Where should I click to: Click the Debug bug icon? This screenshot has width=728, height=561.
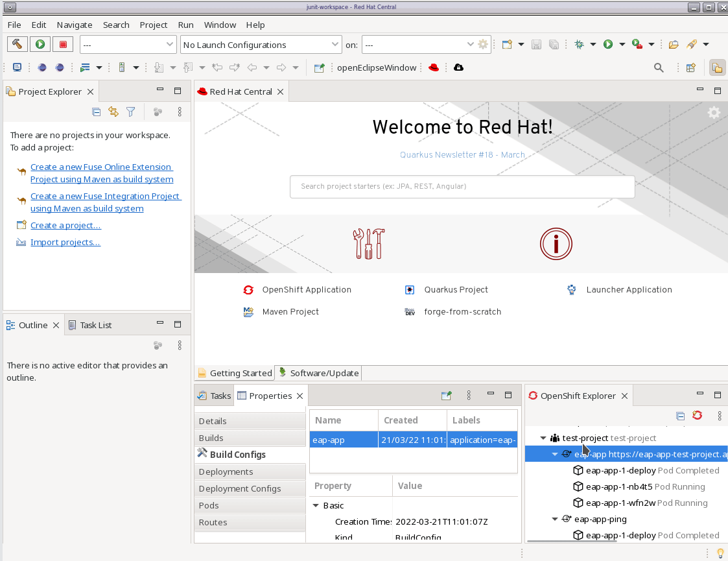[x=579, y=45]
